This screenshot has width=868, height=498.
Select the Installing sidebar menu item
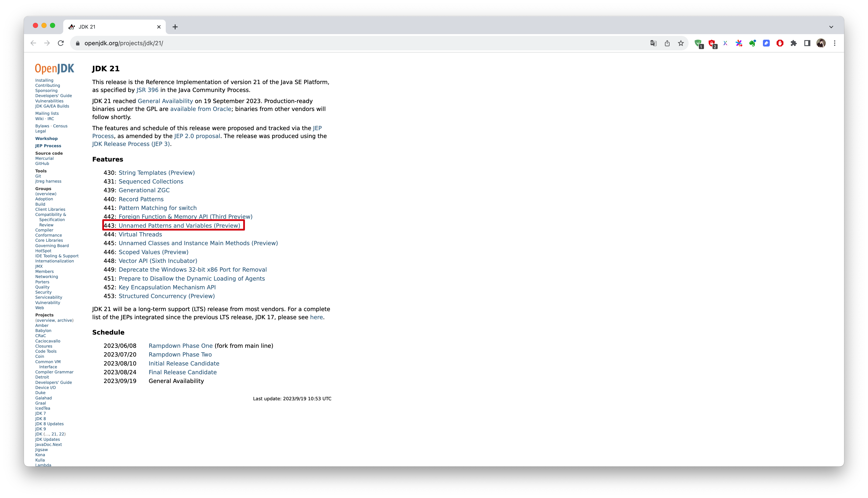click(x=44, y=80)
